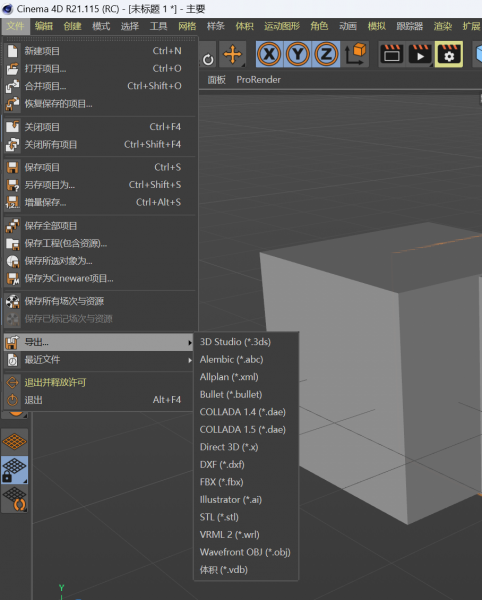Viewport: 482px width, 600px height.
Task: Click Render to Picture Viewer icon
Action: tap(420, 54)
